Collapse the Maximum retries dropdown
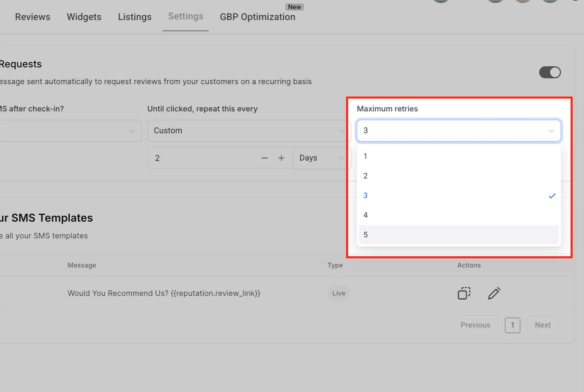 (458, 131)
